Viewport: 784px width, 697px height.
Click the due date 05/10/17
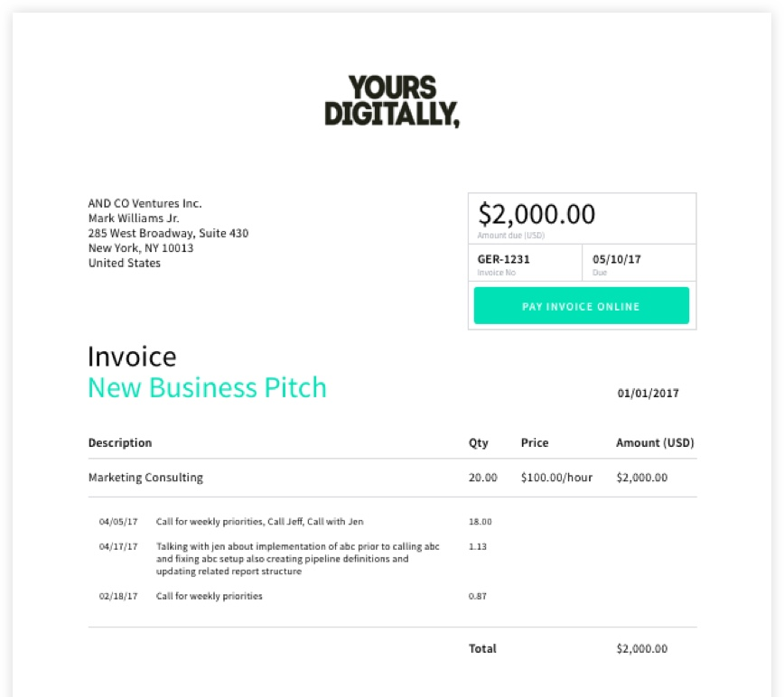[617, 259]
